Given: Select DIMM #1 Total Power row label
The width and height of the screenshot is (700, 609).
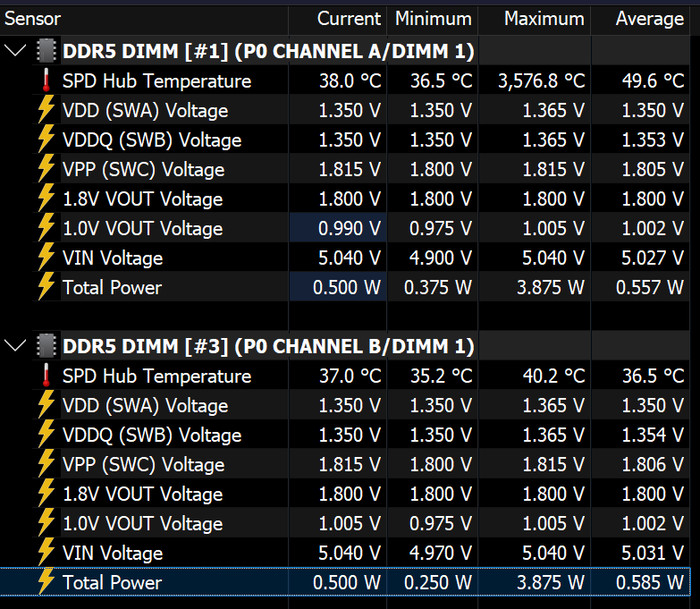Looking at the screenshot, I should [112, 288].
